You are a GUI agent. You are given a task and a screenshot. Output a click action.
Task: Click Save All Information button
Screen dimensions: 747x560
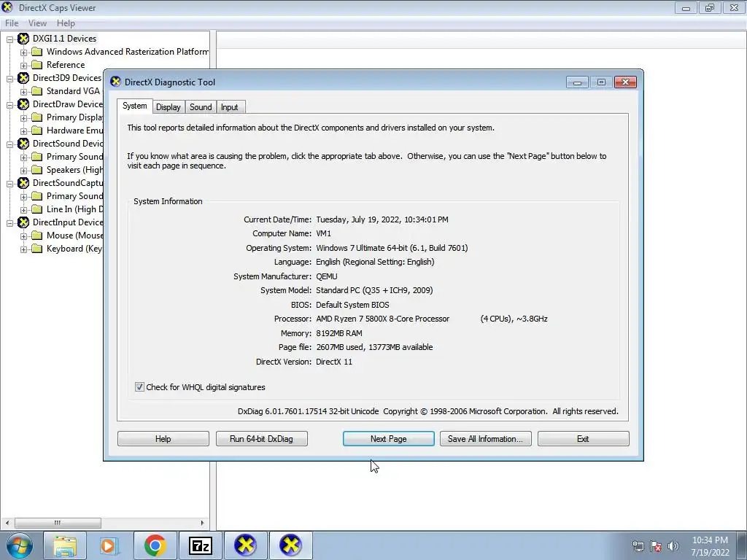tap(485, 438)
